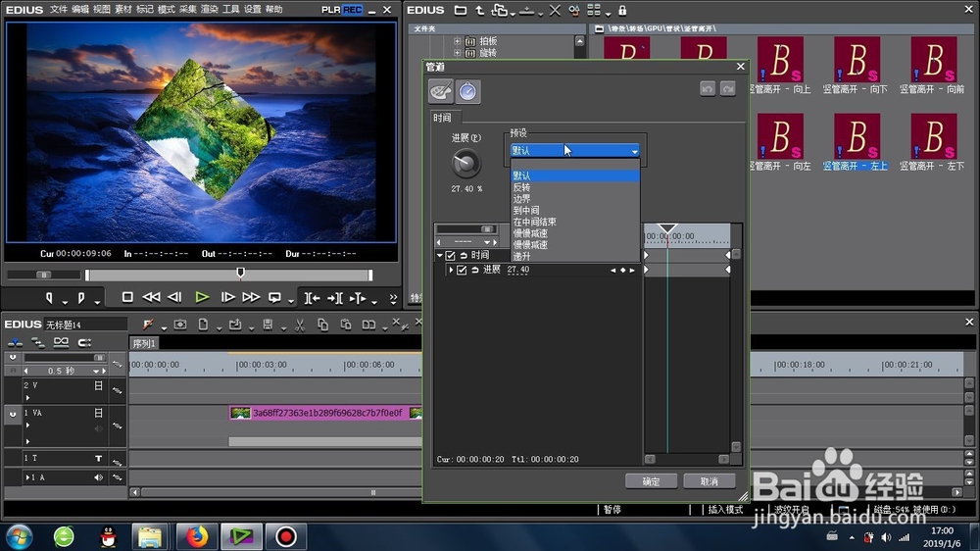Click 取消 to cancel the dialog
Screen dimensions: 980x551
709,481
